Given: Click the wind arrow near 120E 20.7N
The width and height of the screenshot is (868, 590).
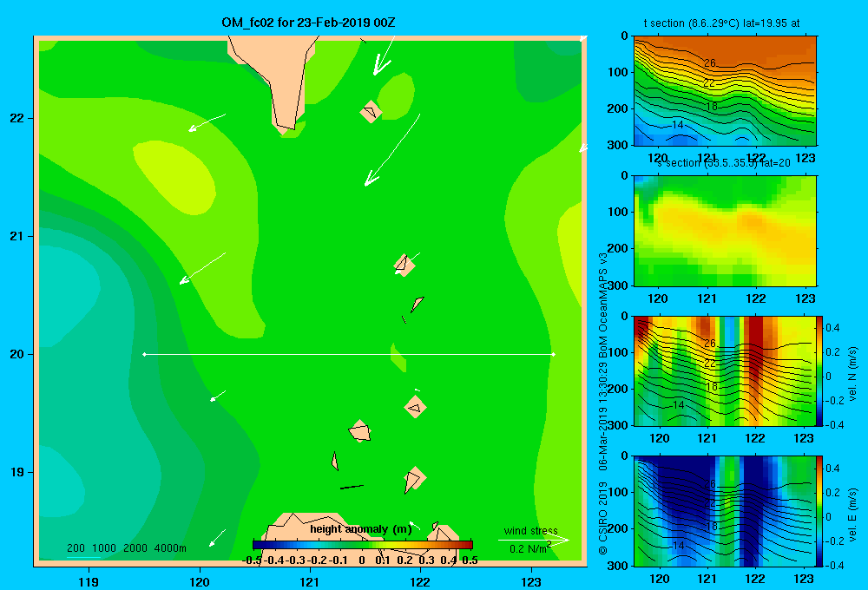Looking at the screenshot, I should [x=202, y=268].
